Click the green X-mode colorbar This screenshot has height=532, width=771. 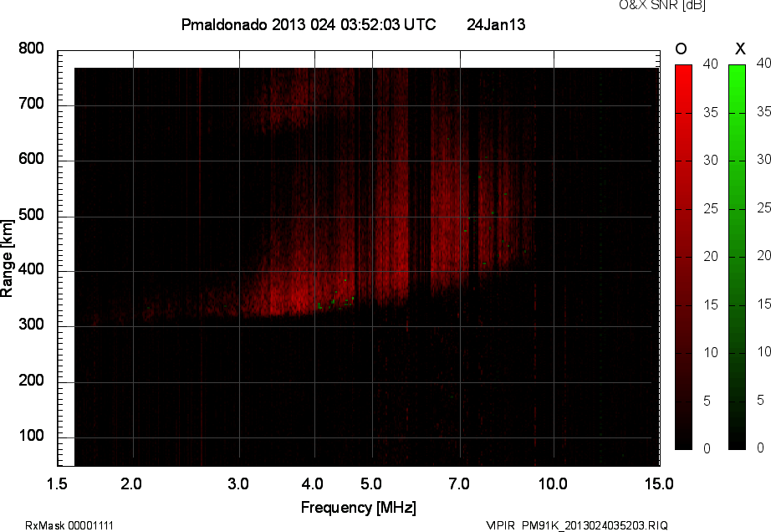point(737,257)
